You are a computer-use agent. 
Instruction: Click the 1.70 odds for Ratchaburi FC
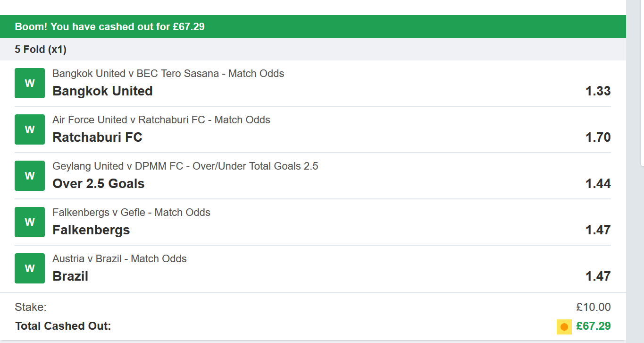(598, 137)
